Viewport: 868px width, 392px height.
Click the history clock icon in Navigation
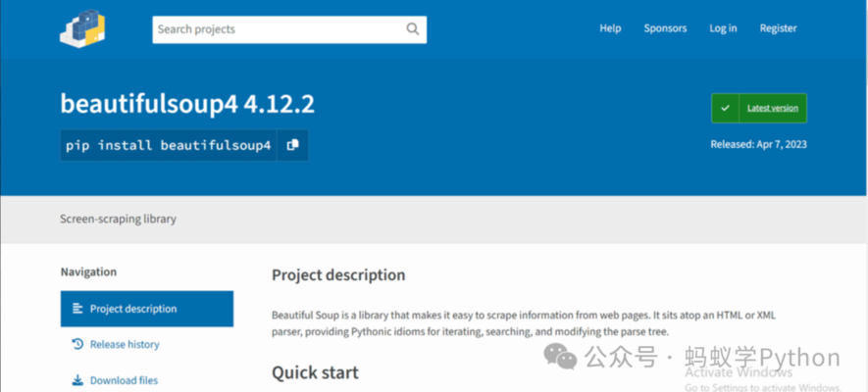tap(77, 344)
